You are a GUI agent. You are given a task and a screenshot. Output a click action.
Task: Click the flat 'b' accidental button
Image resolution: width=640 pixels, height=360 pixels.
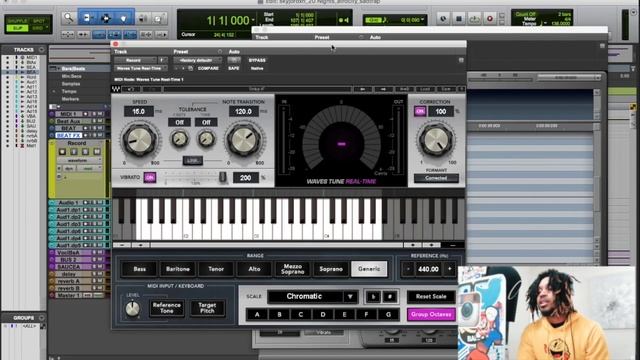pos(373,297)
